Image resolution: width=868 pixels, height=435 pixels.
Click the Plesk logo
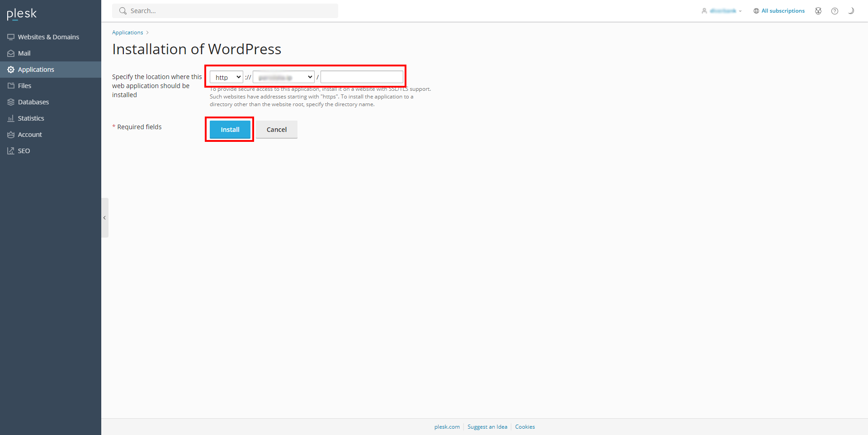click(x=22, y=14)
